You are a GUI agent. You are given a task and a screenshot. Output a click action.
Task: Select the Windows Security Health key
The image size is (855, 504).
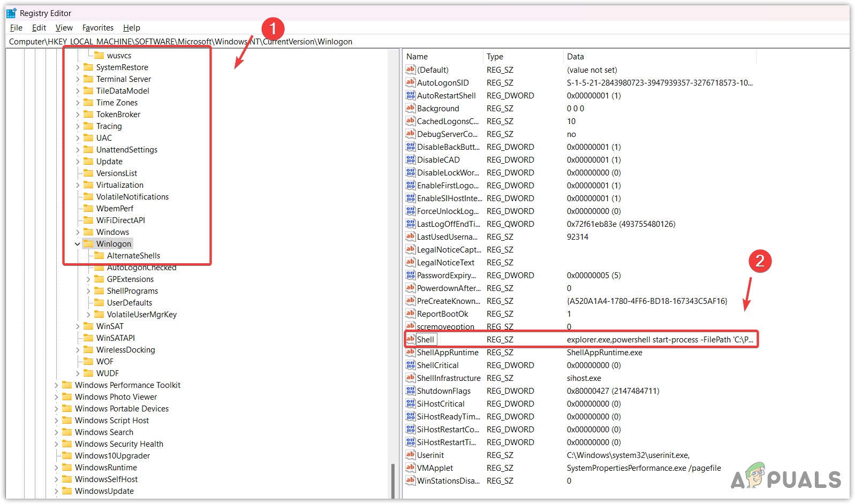pyautogui.click(x=119, y=444)
